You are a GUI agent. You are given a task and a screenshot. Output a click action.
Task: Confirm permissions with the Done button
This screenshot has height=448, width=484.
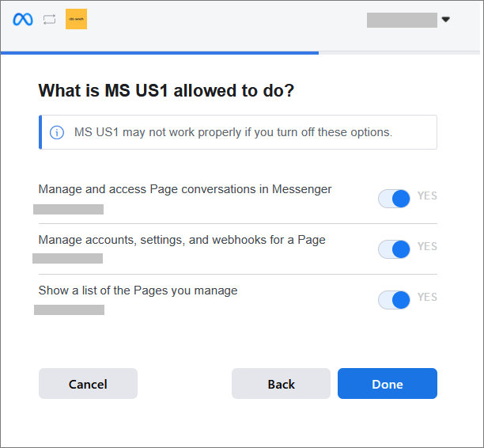click(x=387, y=384)
